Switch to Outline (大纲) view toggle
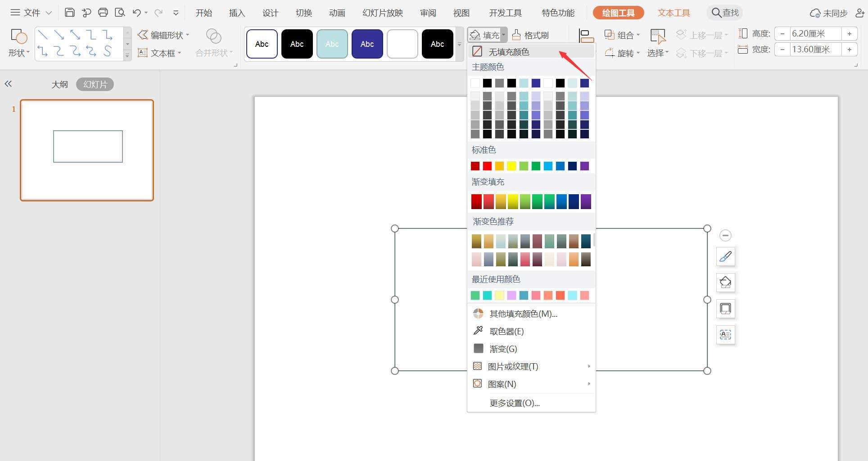868x461 pixels. pyautogui.click(x=59, y=84)
